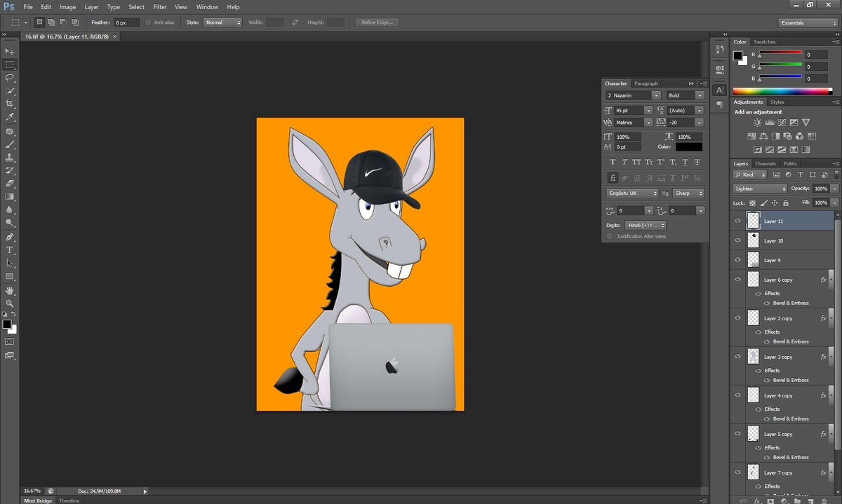Hide Layer 9 visibility eye
The width and height of the screenshot is (842, 504).
pos(737,260)
